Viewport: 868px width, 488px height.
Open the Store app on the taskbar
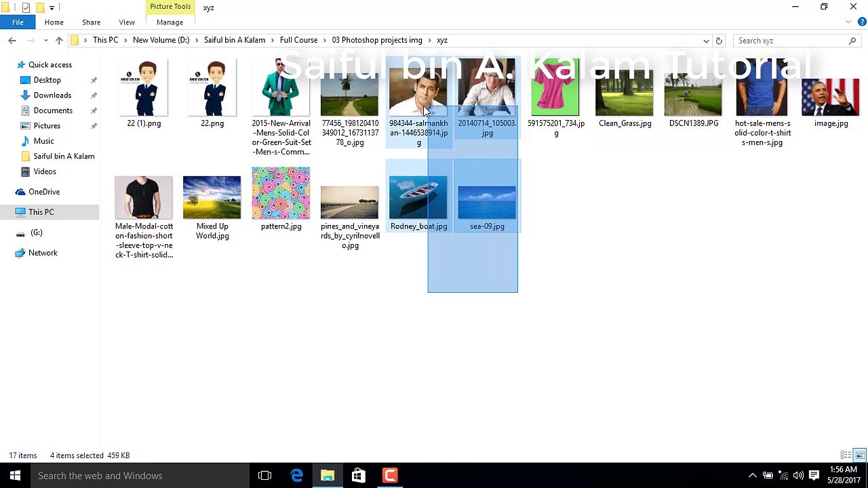point(359,476)
